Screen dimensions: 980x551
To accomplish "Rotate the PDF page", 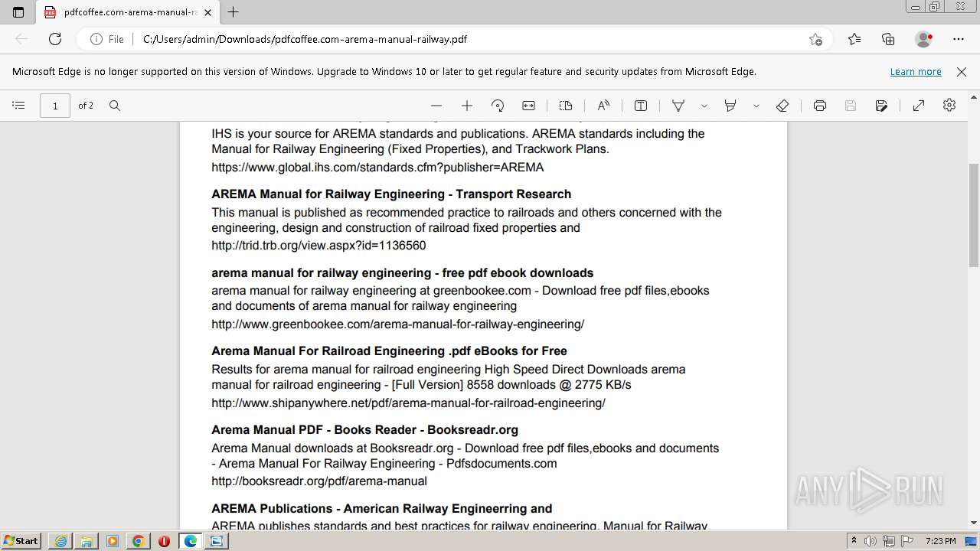I will [498, 106].
